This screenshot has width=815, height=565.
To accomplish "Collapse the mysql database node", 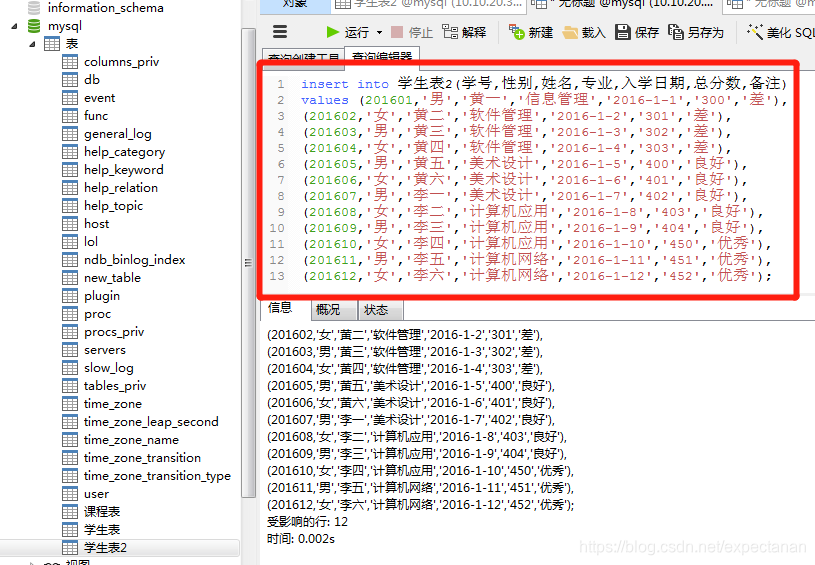I will click(x=14, y=26).
